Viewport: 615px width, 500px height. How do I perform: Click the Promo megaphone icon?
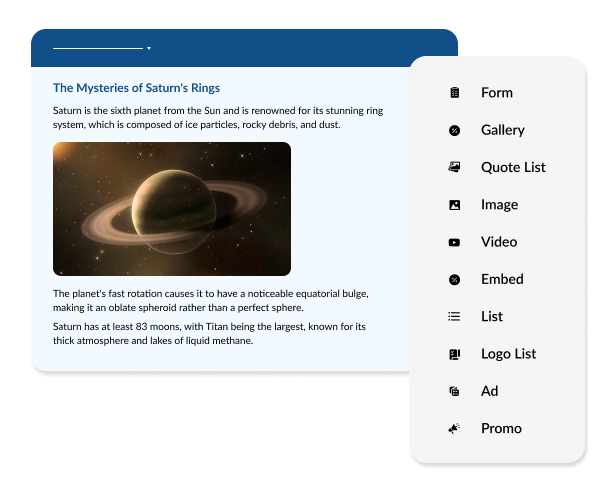coord(455,428)
